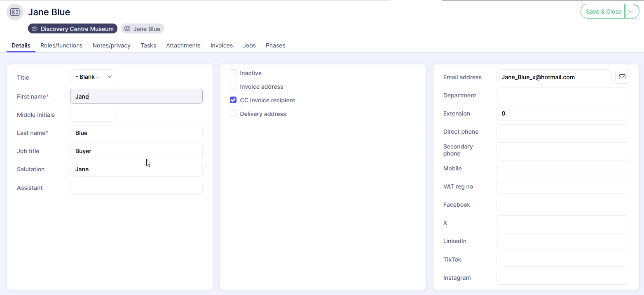
Task: View the Invoices tab
Action: pos(222,45)
